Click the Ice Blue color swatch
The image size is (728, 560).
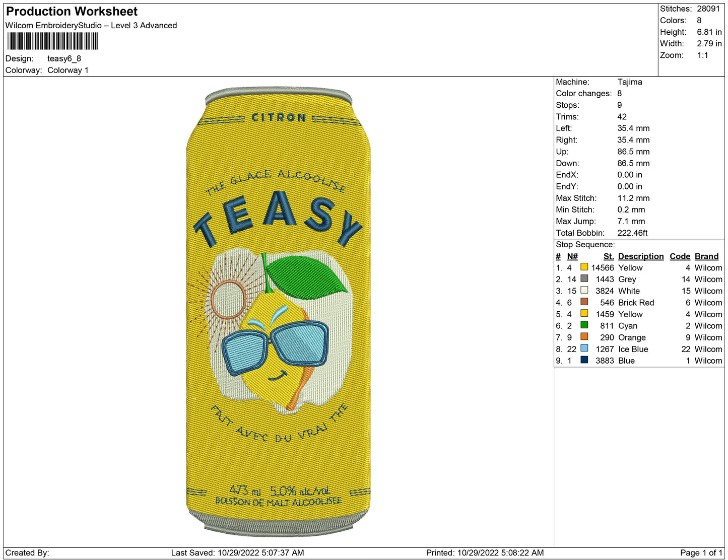click(x=584, y=348)
